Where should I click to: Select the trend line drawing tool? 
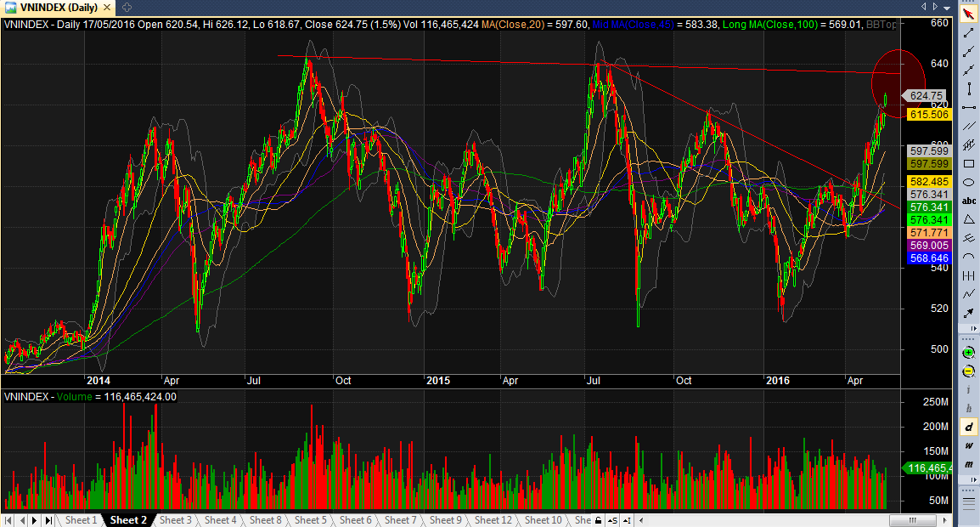pos(968,32)
